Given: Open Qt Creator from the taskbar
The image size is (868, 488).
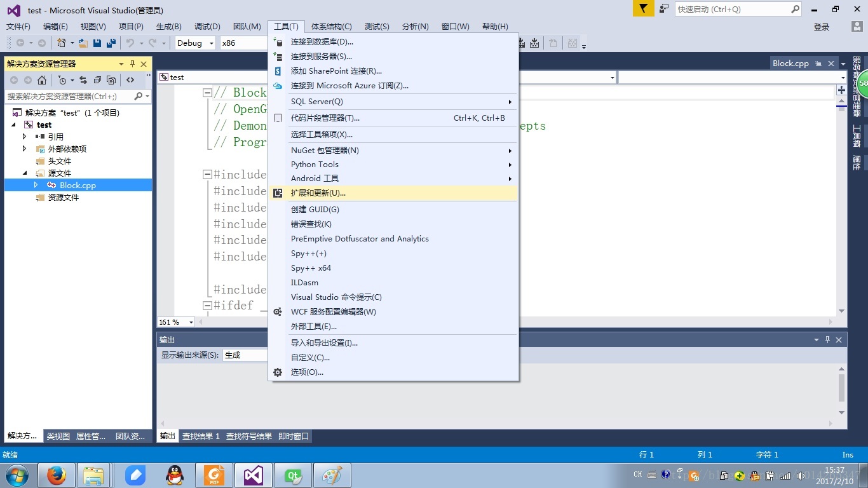Looking at the screenshot, I should tap(293, 475).
